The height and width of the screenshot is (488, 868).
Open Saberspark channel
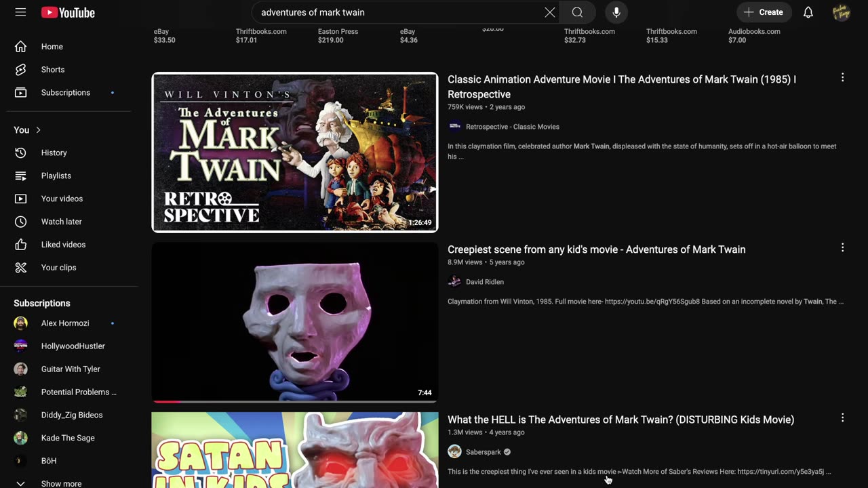point(484,452)
